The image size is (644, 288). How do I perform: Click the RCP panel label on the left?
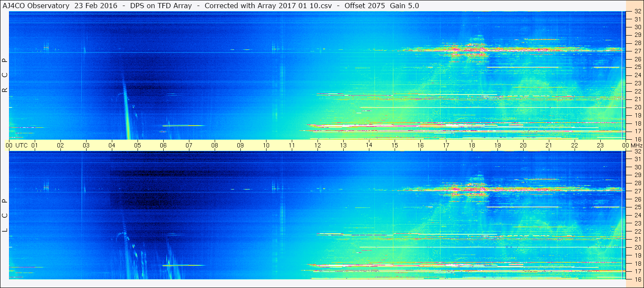pos(5,75)
